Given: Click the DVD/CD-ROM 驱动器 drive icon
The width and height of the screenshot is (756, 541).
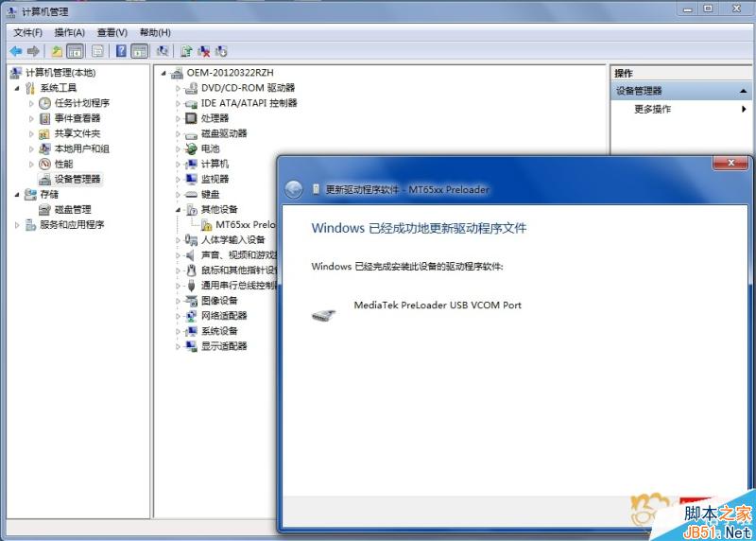Looking at the screenshot, I should click(192, 88).
